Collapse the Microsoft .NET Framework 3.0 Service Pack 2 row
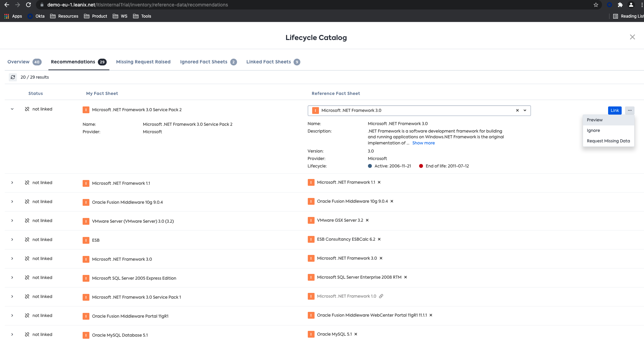 click(12, 109)
